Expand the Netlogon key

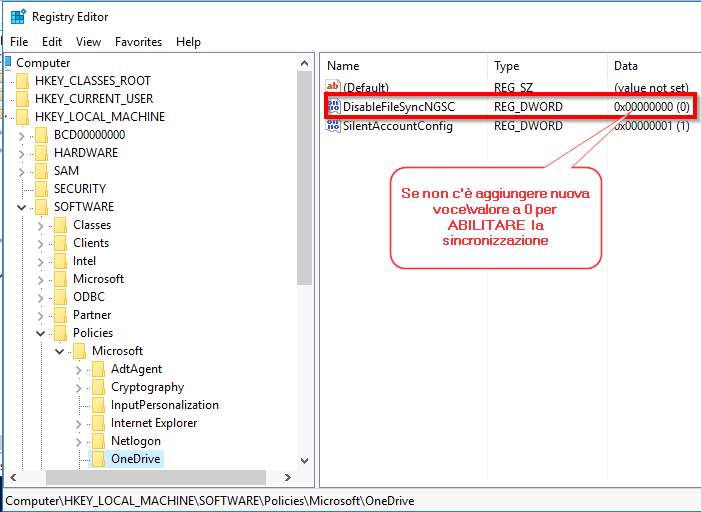click(x=78, y=442)
